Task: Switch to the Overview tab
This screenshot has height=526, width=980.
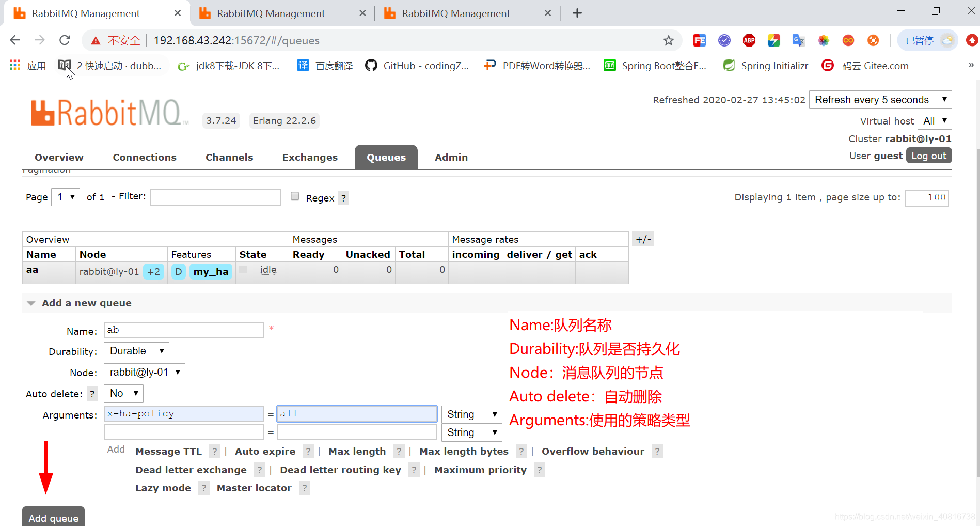Action: coord(59,157)
